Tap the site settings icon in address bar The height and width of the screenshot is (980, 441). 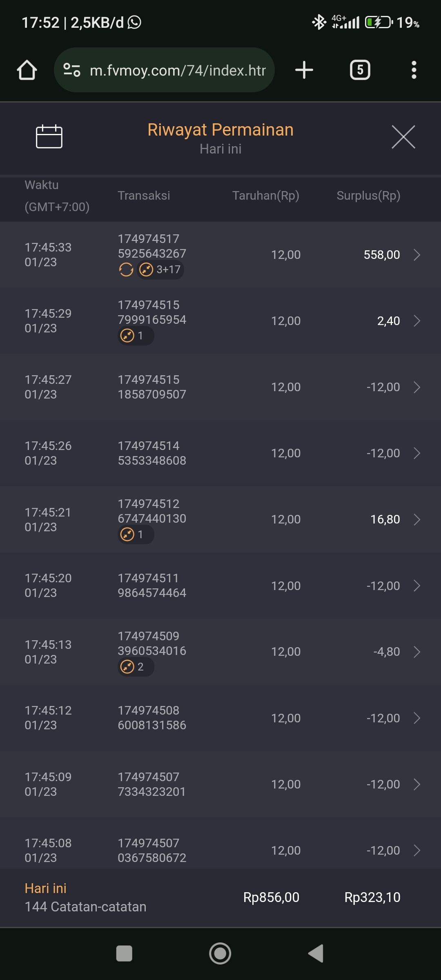(x=72, y=70)
